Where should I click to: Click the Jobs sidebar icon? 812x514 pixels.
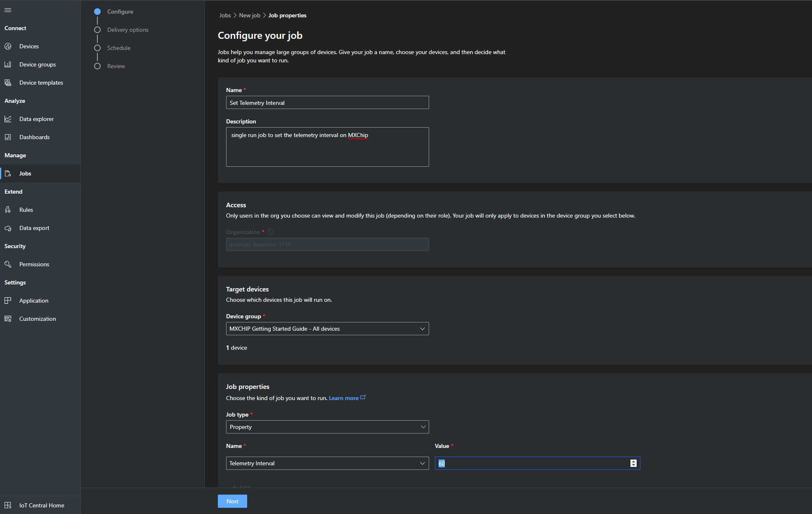coord(8,173)
